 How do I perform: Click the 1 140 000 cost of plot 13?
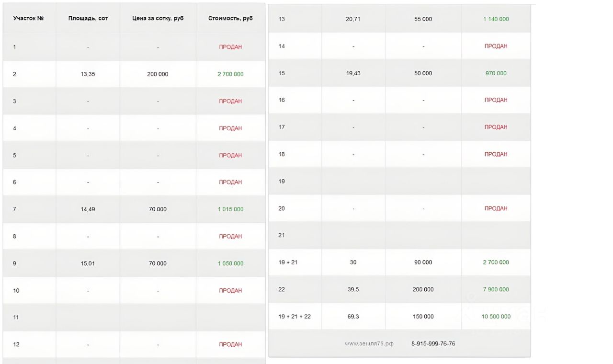[x=496, y=19]
